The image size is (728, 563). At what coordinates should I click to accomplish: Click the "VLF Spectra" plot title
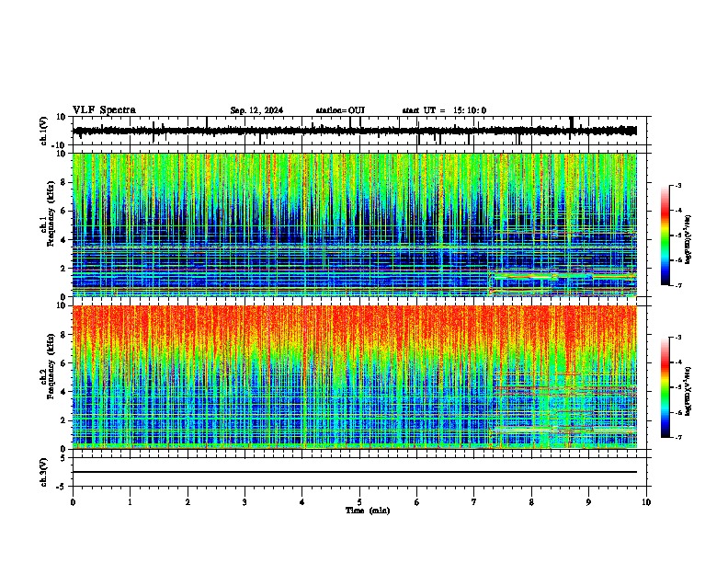pyautogui.click(x=104, y=110)
